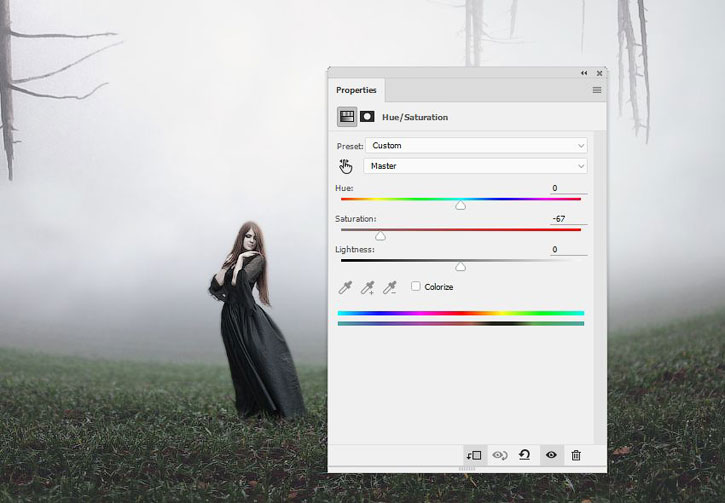Viewport: 725px width, 503px height.
Task: Toggle adjustment layer visibility eye
Action: tap(551, 455)
